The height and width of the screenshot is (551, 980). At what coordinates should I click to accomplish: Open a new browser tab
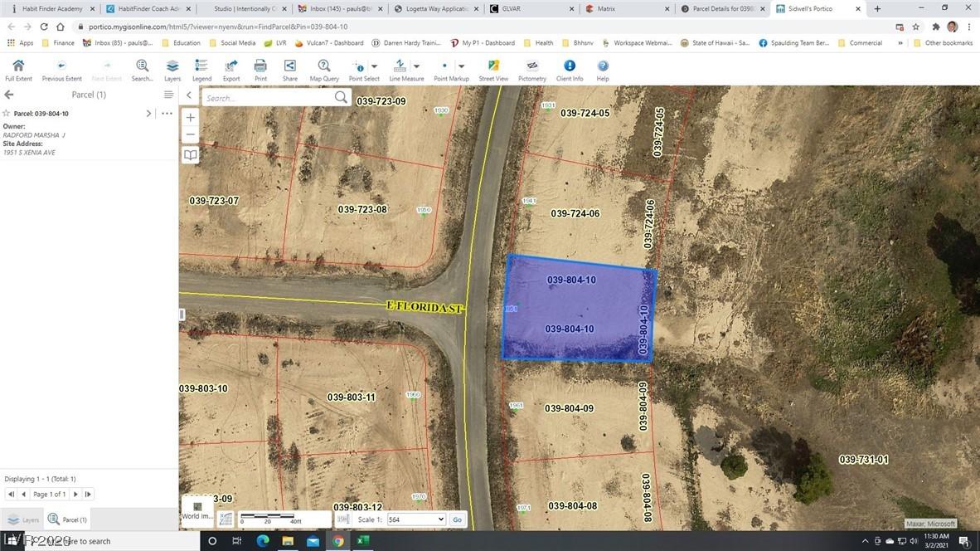click(x=877, y=9)
